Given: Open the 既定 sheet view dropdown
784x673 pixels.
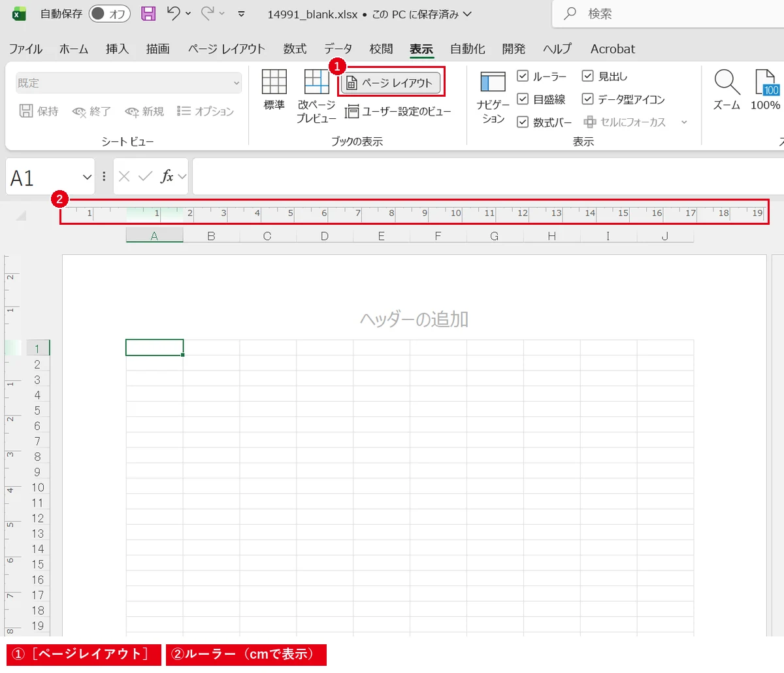Looking at the screenshot, I should point(129,83).
